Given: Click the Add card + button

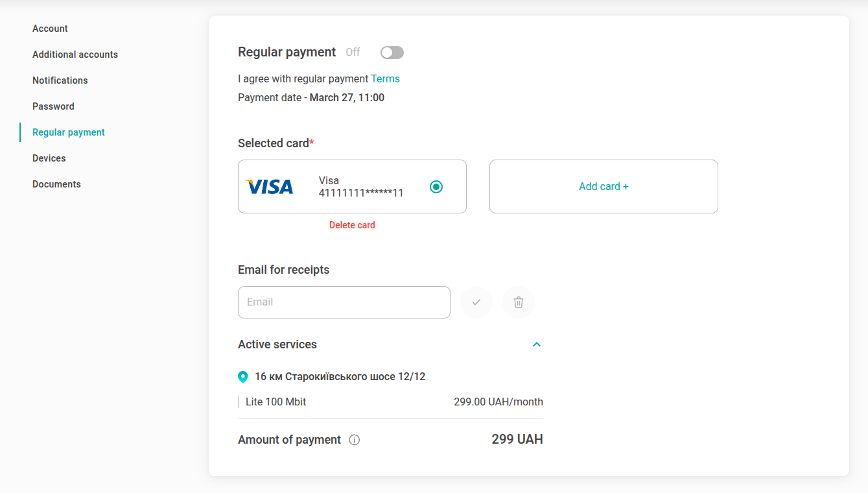Looking at the screenshot, I should click(604, 187).
